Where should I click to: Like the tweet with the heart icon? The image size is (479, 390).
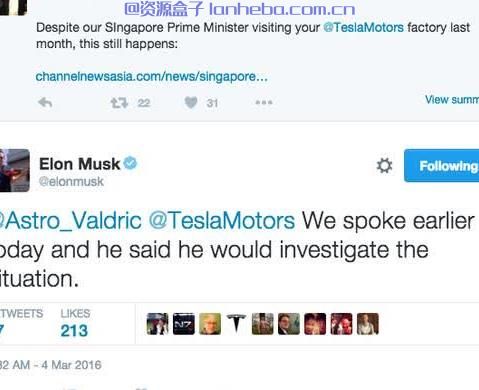191,103
